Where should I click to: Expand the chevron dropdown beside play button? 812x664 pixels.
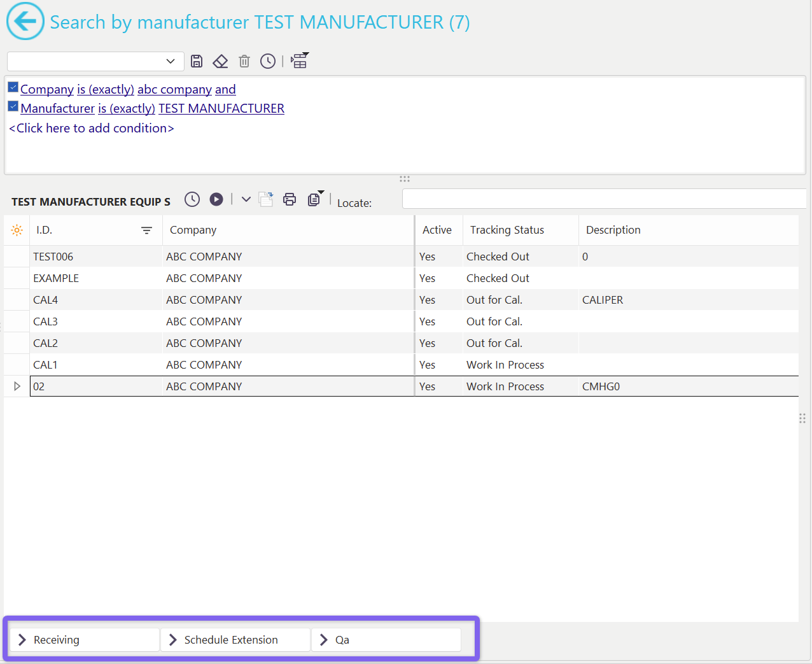[x=246, y=199]
